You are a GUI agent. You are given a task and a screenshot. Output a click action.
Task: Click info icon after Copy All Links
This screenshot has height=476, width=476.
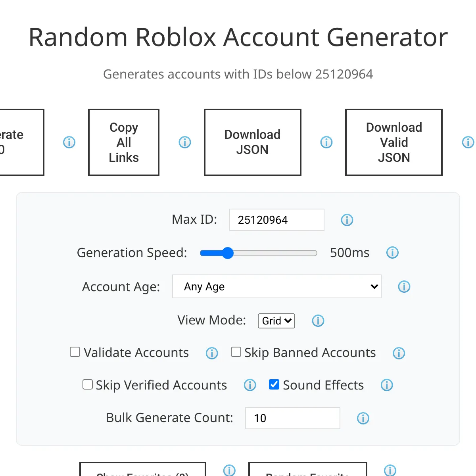[x=185, y=142]
